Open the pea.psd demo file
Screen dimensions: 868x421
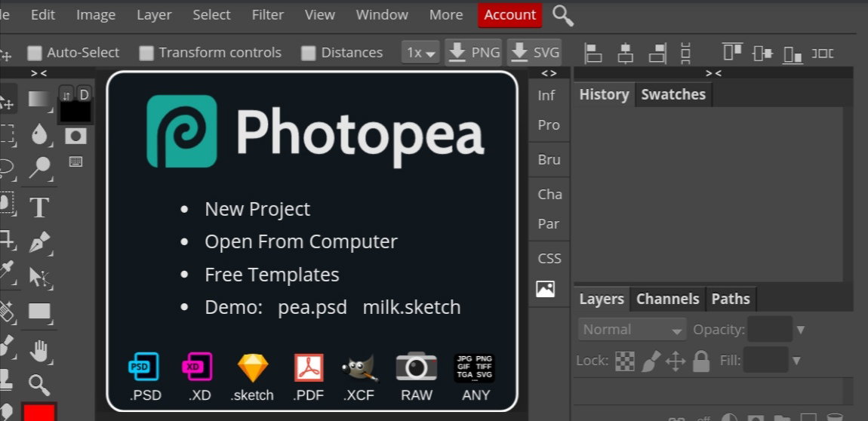[x=312, y=307]
